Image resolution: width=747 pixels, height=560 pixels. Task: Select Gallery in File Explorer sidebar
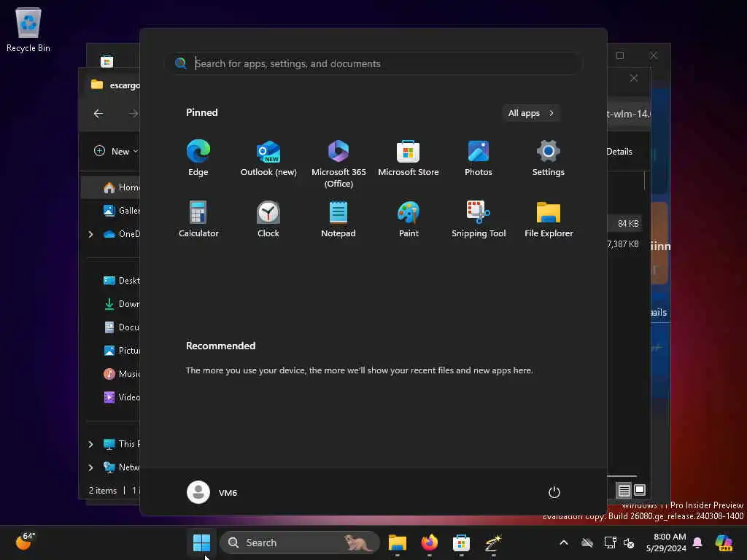121,211
